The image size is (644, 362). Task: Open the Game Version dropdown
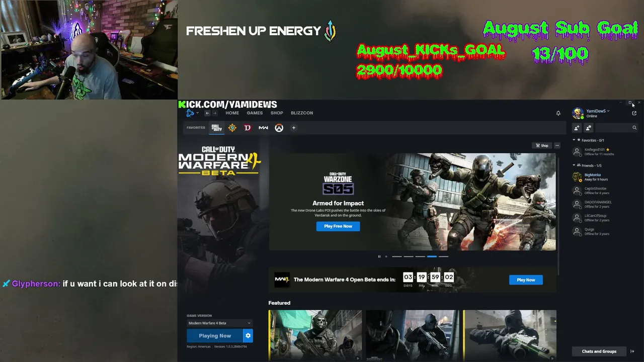point(219,323)
